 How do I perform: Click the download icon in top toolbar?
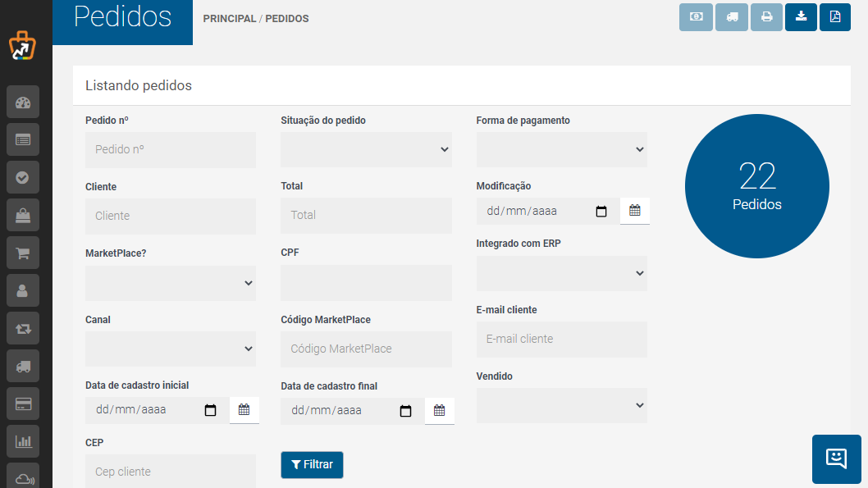pyautogui.click(x=801, y=16)
